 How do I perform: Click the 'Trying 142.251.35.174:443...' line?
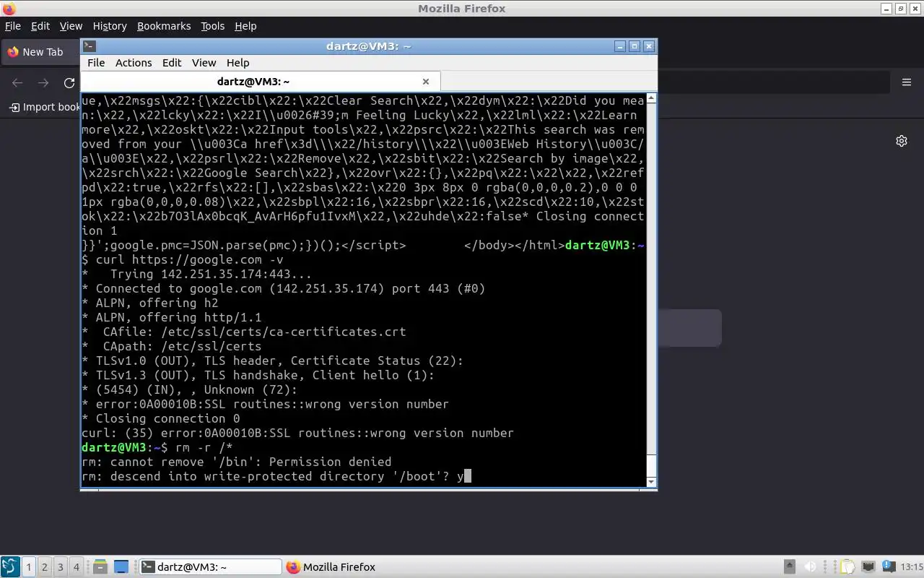(196, 274)
